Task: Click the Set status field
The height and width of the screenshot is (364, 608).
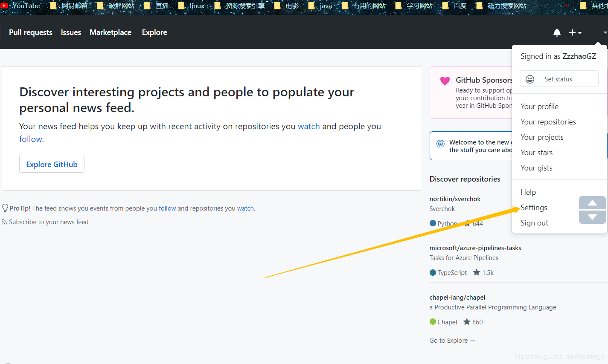Action: 559,79
